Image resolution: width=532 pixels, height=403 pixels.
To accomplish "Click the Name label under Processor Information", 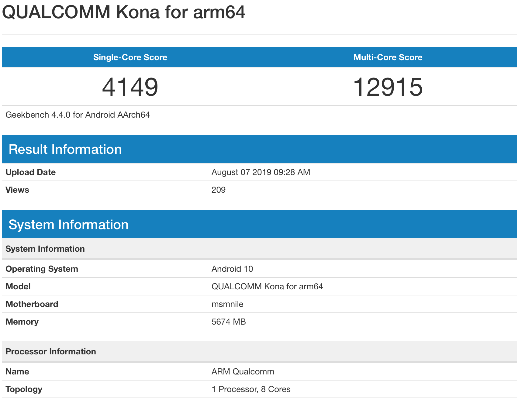I will (17, 372).
